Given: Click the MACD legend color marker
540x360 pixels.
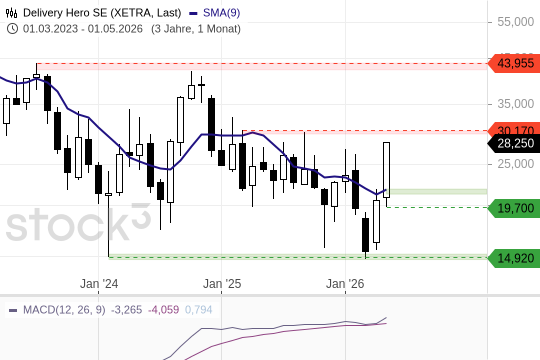Looking at the screenshot, I should 13,310.
